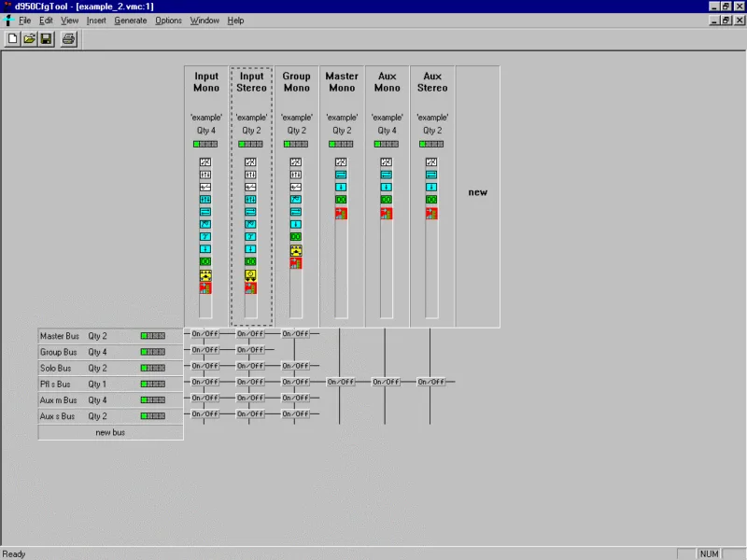The height and width of the screenshot is (560, 747).
Task: Toggle Aux m Bus On/Off for Input Stereo
Action: tap(250, 399)
